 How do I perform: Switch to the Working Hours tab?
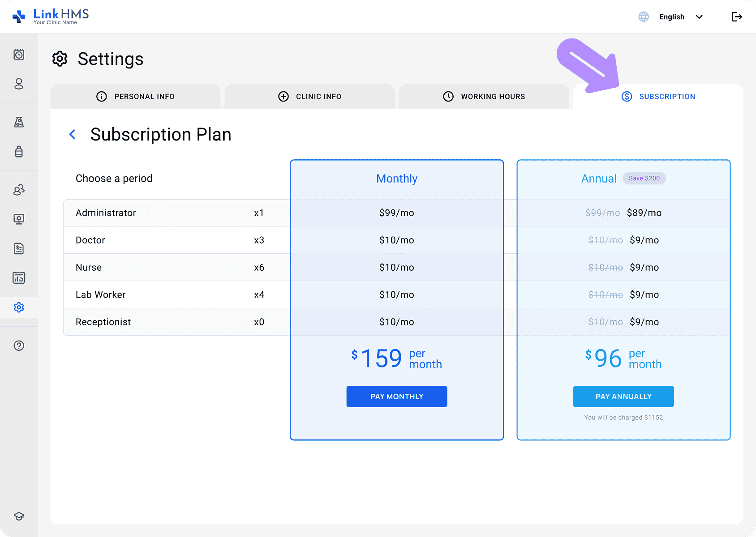[x=484, y=96]
